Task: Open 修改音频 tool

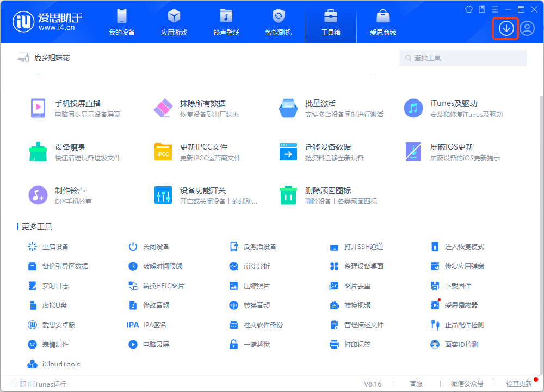Action: click(x=149, y=306)
